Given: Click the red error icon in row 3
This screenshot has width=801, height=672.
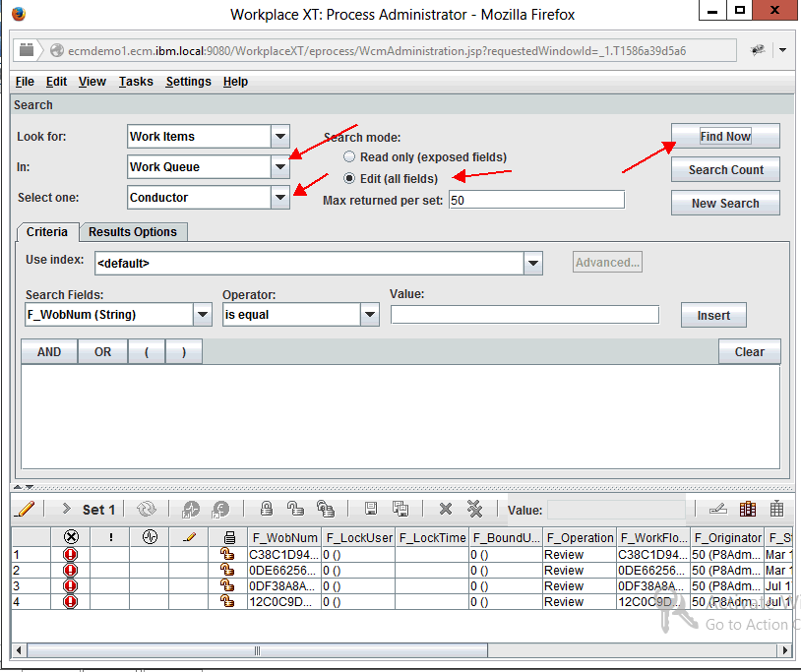Looking at the screenshot, I should tap(71, 586).
